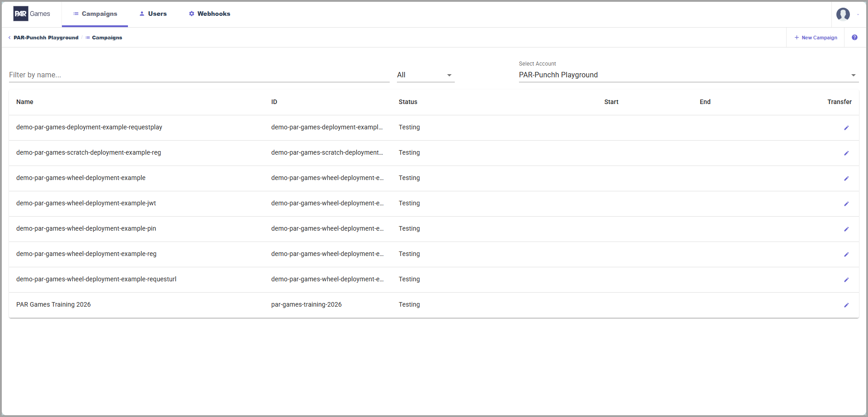
Task: Click the Start column header
Action: pyautogui.click(x=611, y=102)
